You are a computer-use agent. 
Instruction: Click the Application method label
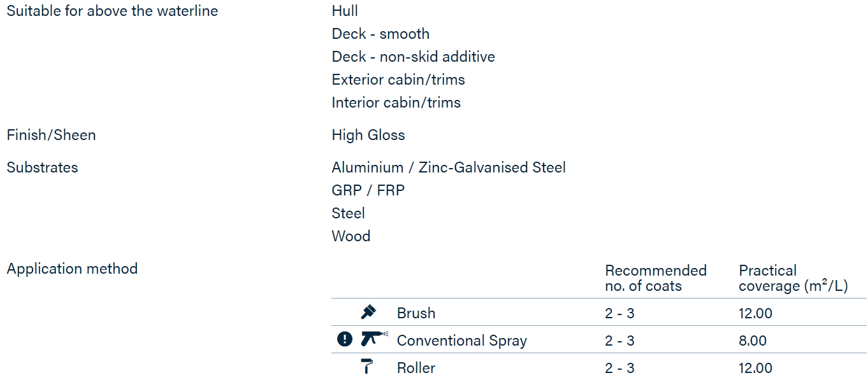72,269
